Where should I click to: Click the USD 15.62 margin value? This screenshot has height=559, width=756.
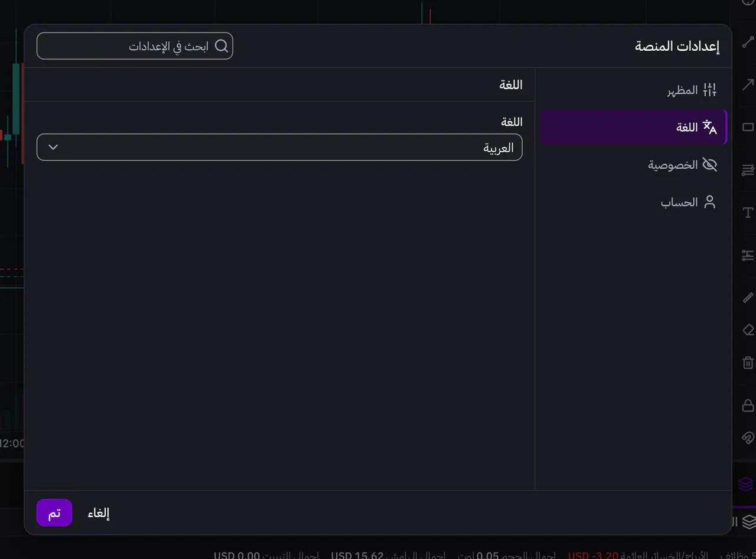pos(357,555)
